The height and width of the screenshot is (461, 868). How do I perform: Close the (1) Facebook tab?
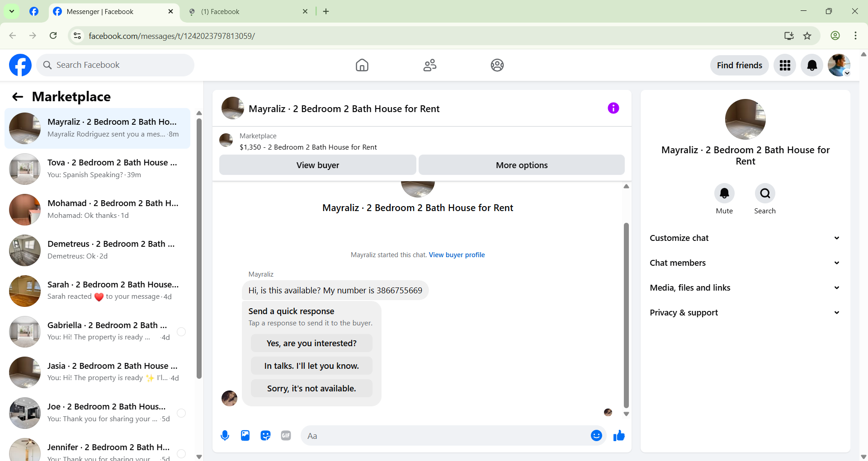(305, 11)
